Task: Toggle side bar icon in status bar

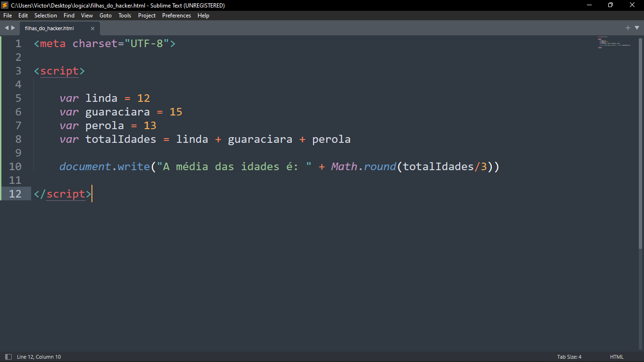Action: click(x=8, y=357)
